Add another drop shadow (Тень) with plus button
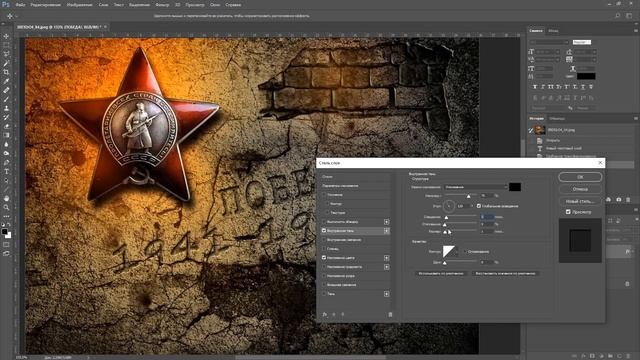Viewport: 640px width, 360px height. pyautogui.click(x=387, y=293)
